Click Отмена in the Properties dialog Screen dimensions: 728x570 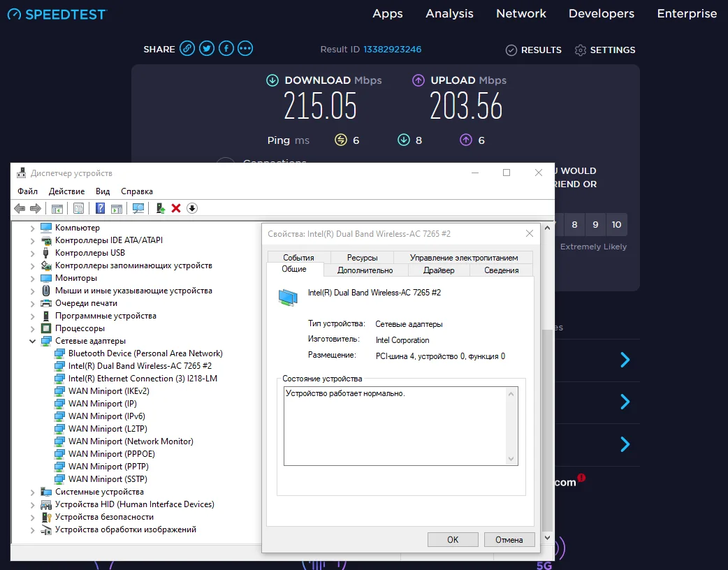click(509, 540)
